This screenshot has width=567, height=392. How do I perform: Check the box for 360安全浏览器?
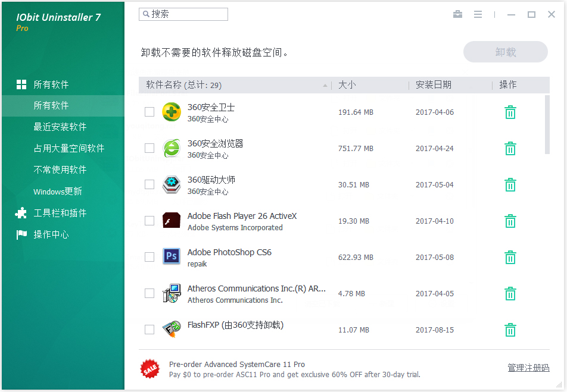click(x=149, y=148)
